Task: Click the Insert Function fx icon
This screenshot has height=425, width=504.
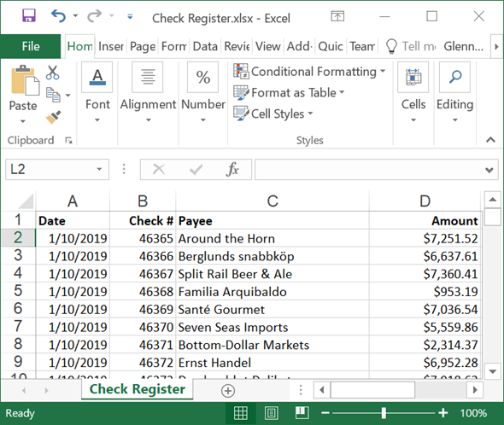Action: tap(232, 169)
